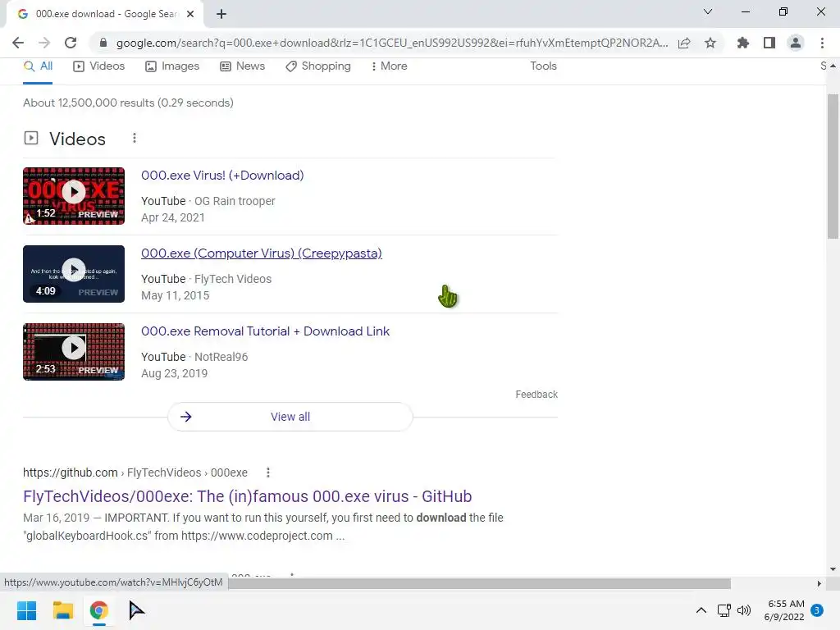Select the All search filter
This screenshot has width=840, height=630.
[38, 66]
